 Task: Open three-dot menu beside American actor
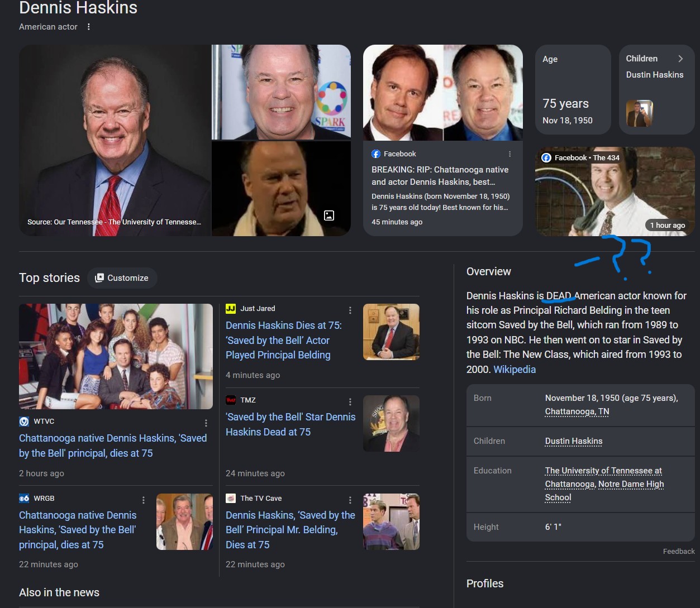click(x=88, y=27)
